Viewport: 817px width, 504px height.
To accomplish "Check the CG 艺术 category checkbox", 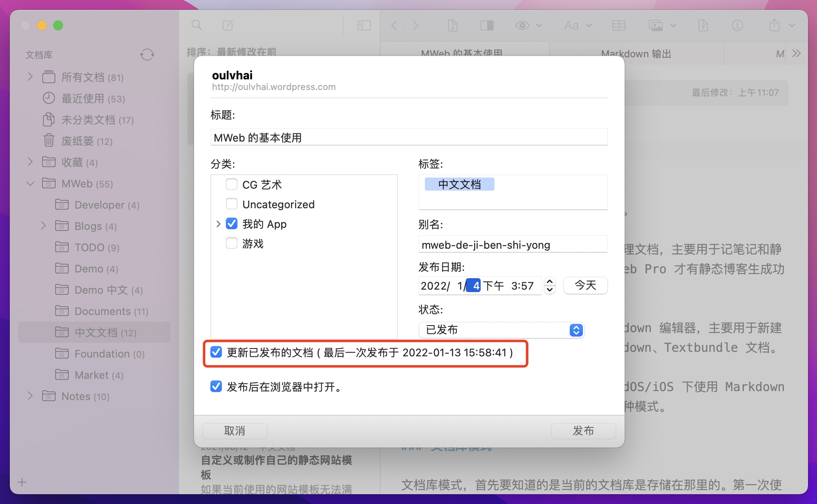I will [x=232, y=184].
